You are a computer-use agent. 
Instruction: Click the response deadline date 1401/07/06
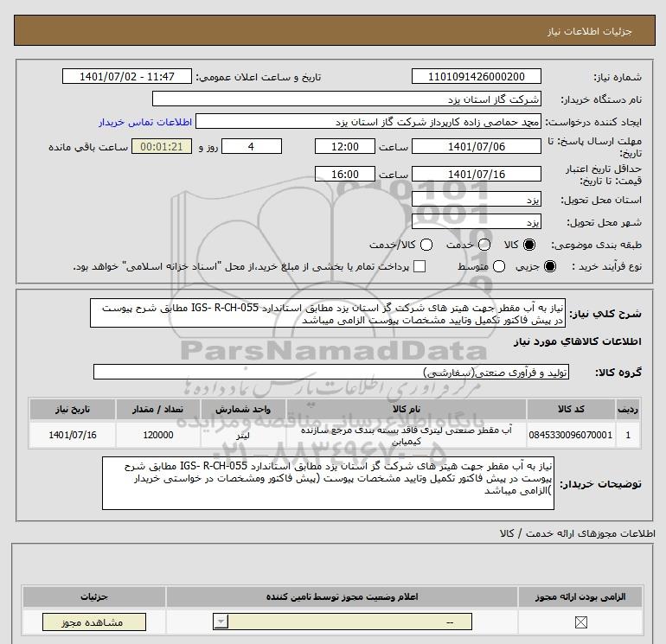coord(476,146)
